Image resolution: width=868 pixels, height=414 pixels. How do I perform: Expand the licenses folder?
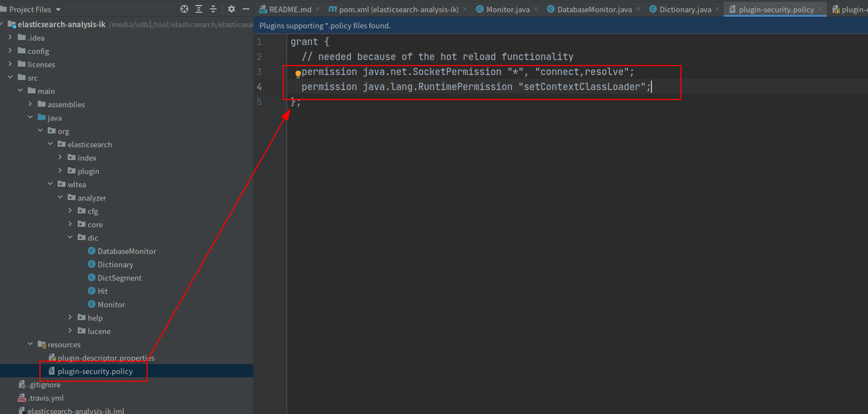pyautogui.click(x=10, y=64)
